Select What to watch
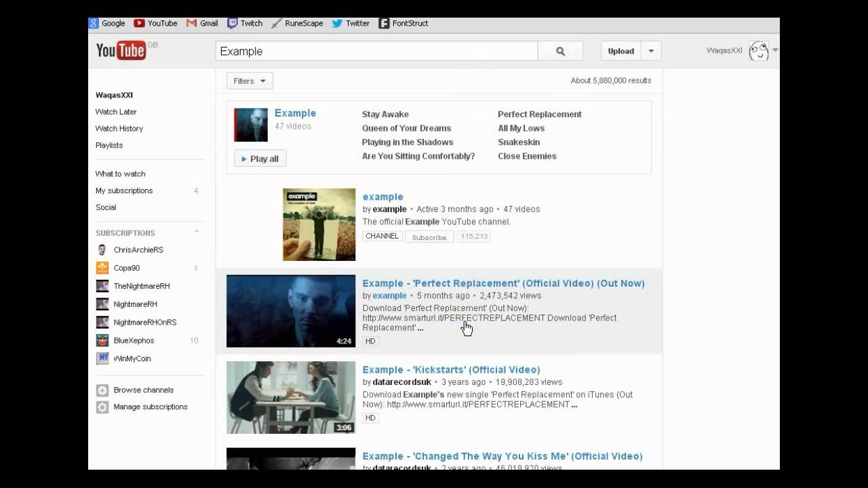This screenshot has width=868, height=488. tap(121, 174)
